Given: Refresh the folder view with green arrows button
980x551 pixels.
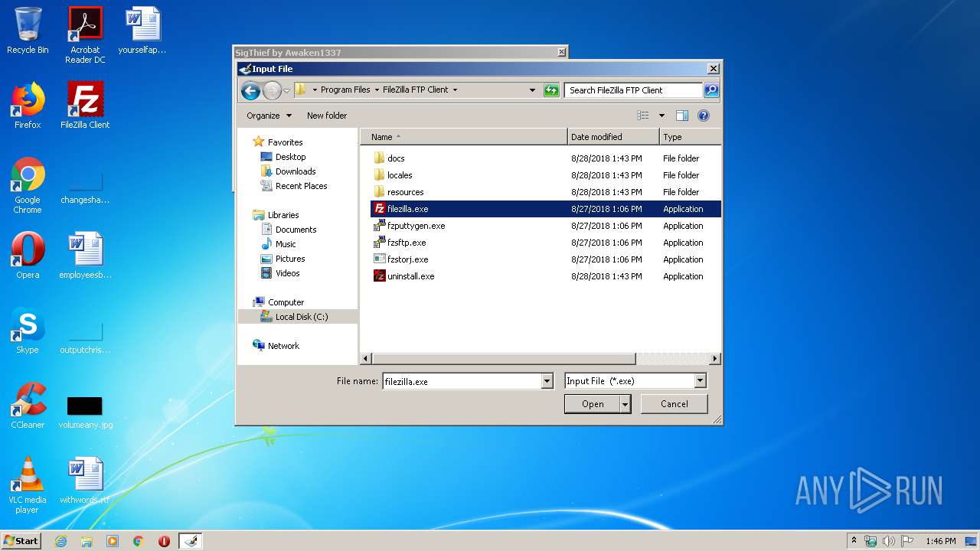Looking at the screenshot, I should [x=551, y=90].
